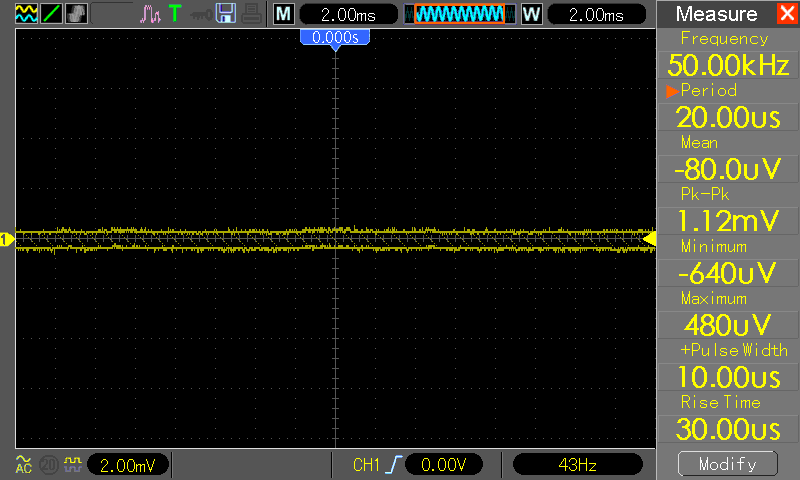Click the green T trigger status icon

pyautogui.click(x=175, y=14)
